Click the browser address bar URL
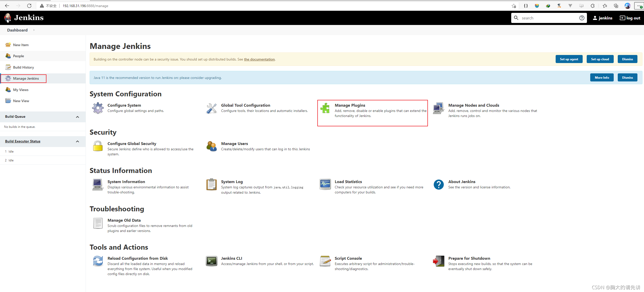The width and height of the screenshot is (644, 292). pos(85,6)
